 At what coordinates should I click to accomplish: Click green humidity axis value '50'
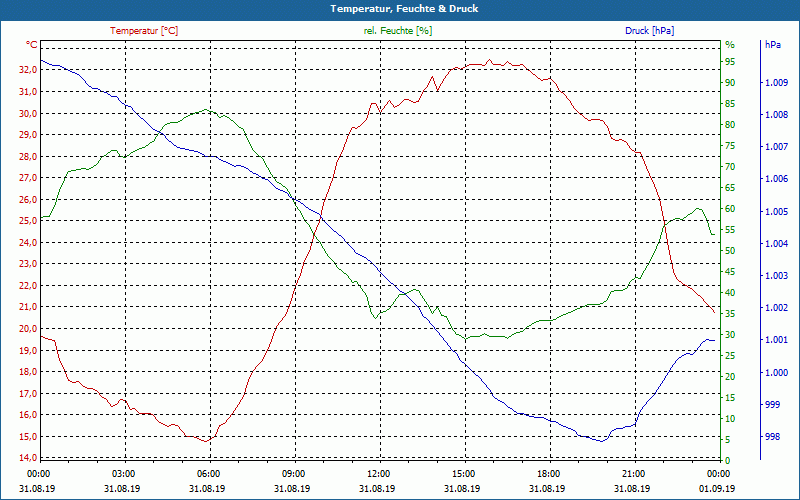point(730,251)
